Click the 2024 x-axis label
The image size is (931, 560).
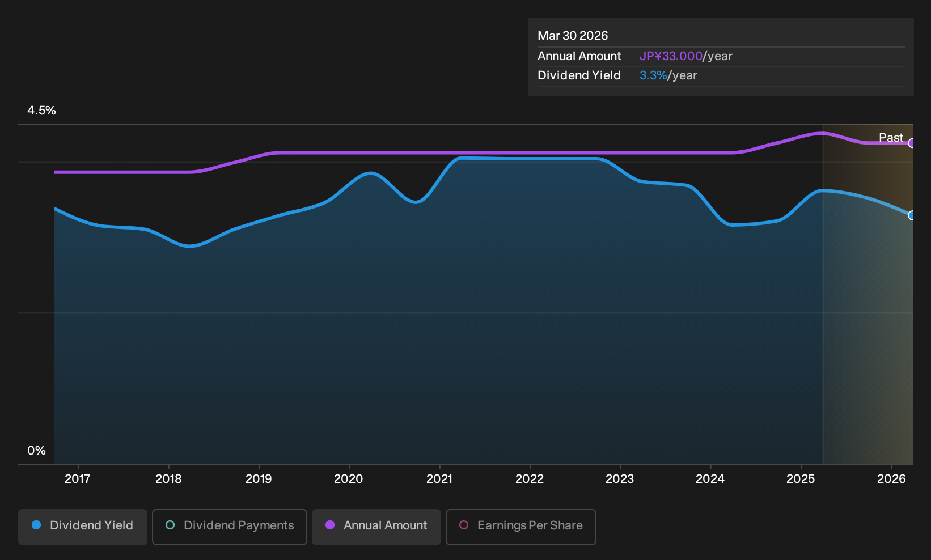(710, 479)
